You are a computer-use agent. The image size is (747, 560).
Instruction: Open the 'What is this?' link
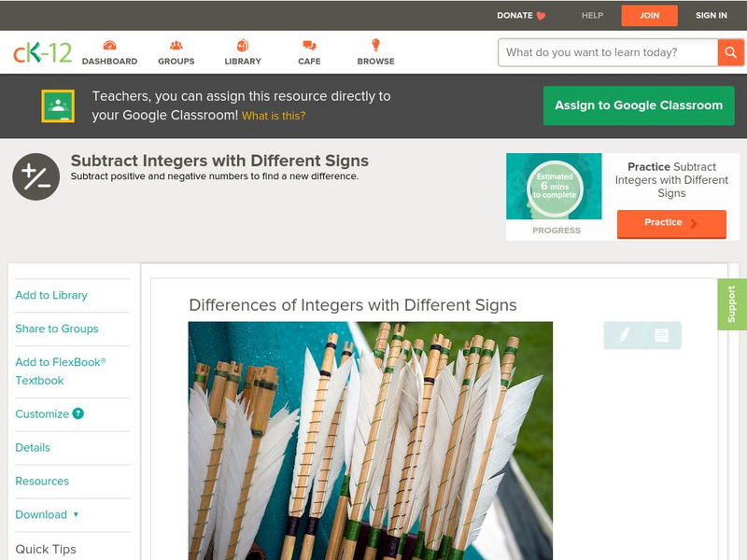pyautogui.click(x=274, y=116)
